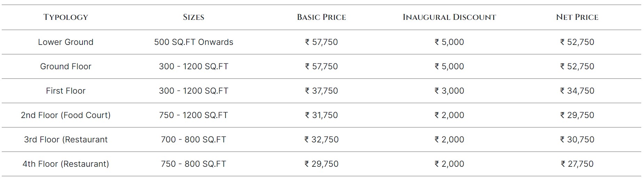Select the Sizes column header
The image size is (644, 180).
point(194,17)
